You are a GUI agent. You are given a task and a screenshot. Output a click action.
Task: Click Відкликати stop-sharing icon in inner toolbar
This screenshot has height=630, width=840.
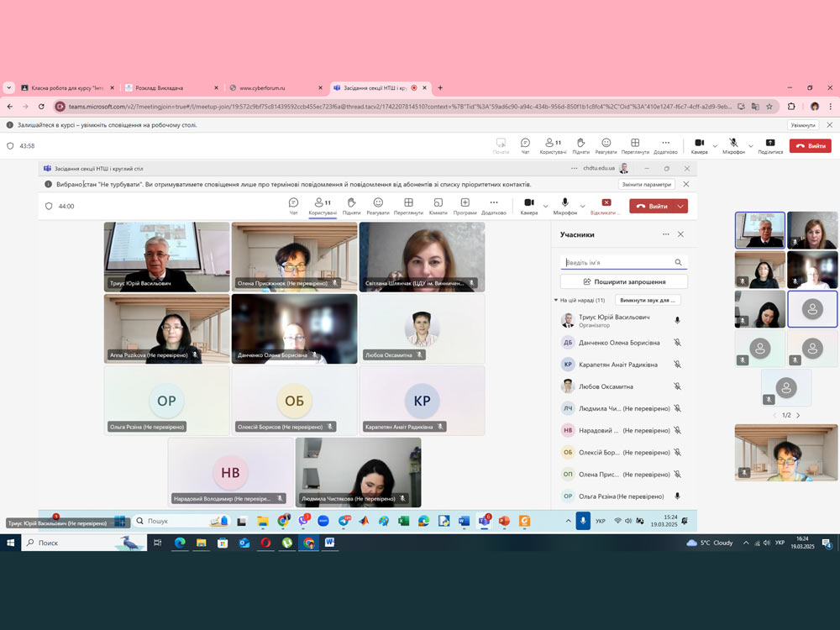pyautogui.click(x=606, y=206)
